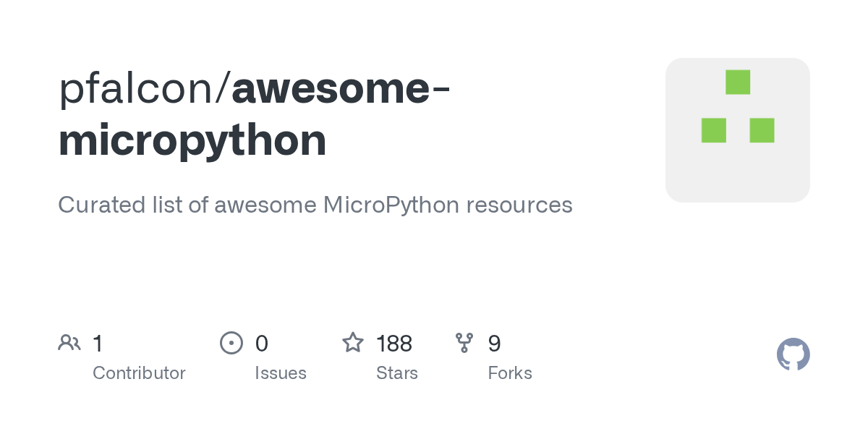Select the "Curated list of awesome MicroPython resources" description
This screenshot has height=434, width=868.
tap(315, 205)
